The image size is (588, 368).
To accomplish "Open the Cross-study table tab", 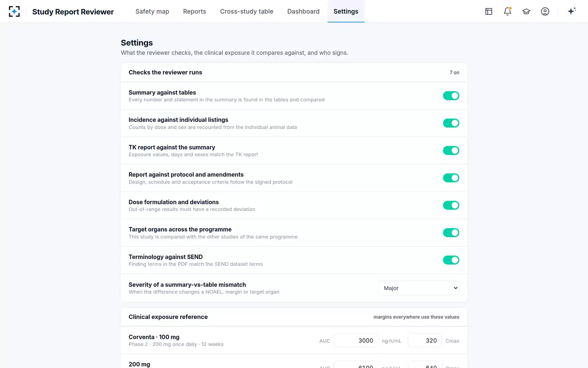I will (247, 11).
